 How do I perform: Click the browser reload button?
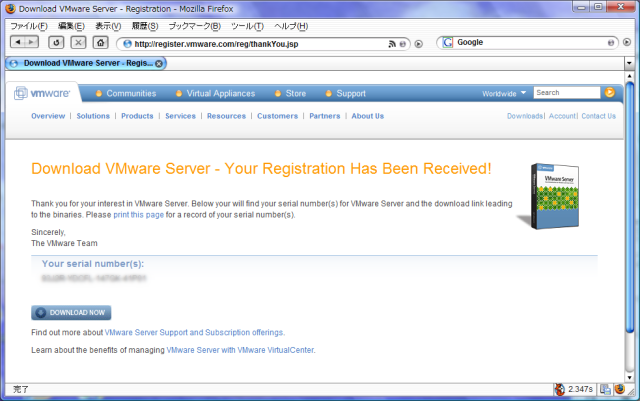point(56,43)
